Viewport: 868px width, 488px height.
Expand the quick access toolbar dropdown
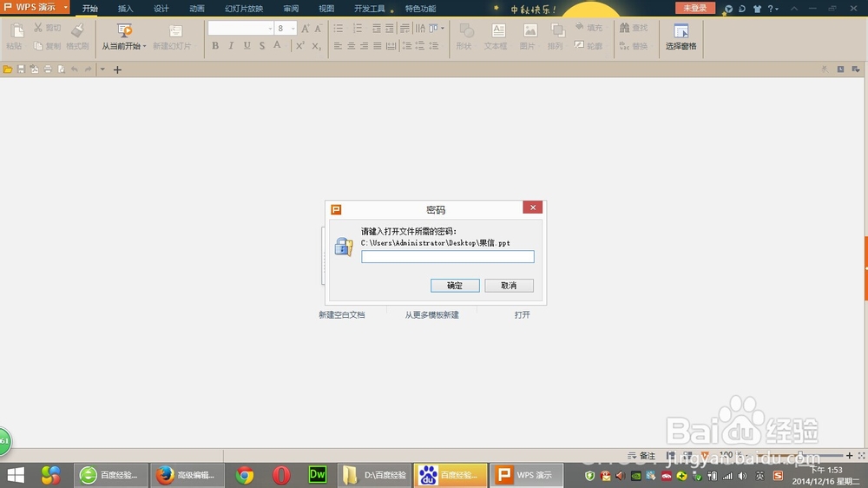[102, 69]
